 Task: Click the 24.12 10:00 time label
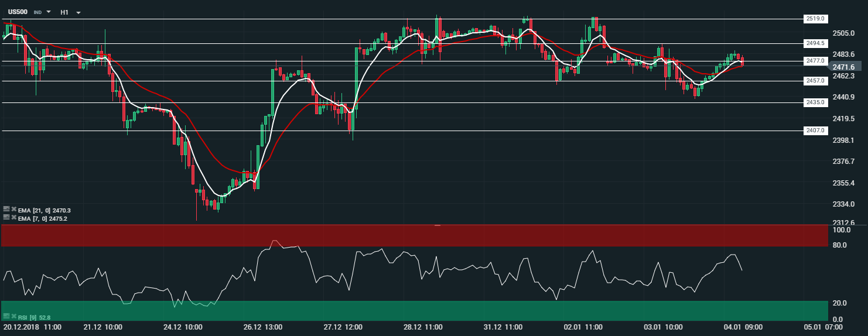coord(183,327)
